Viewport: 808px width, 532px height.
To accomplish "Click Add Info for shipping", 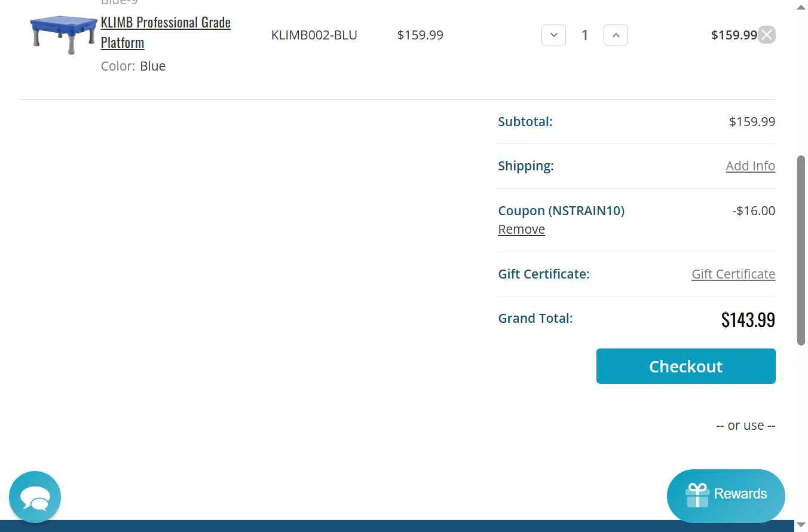I will click(x=750, y=166).
